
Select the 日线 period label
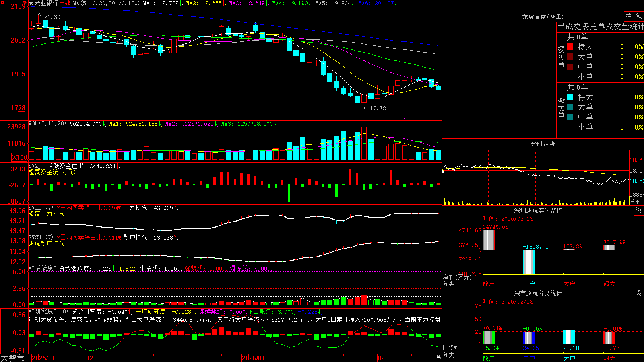click(x=65, y=3)
